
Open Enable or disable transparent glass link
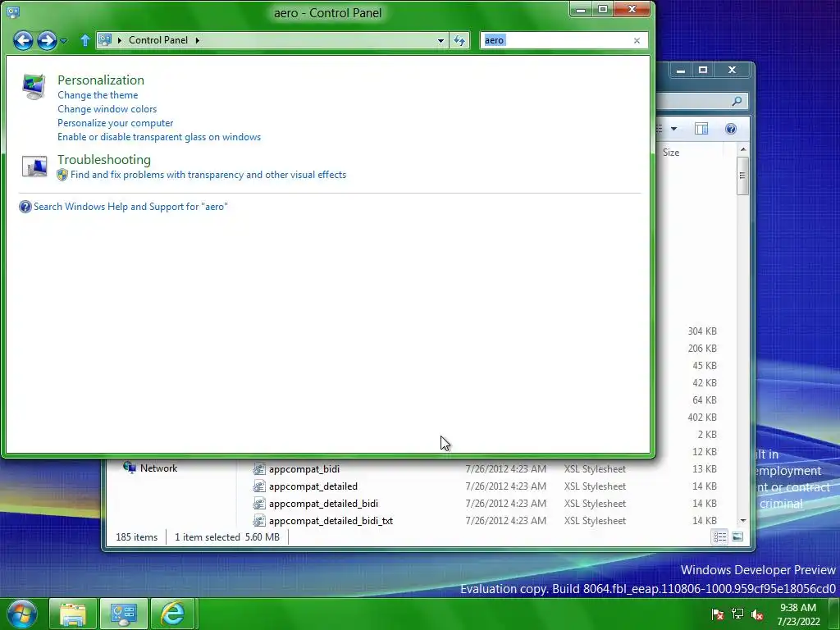(159, 137)
